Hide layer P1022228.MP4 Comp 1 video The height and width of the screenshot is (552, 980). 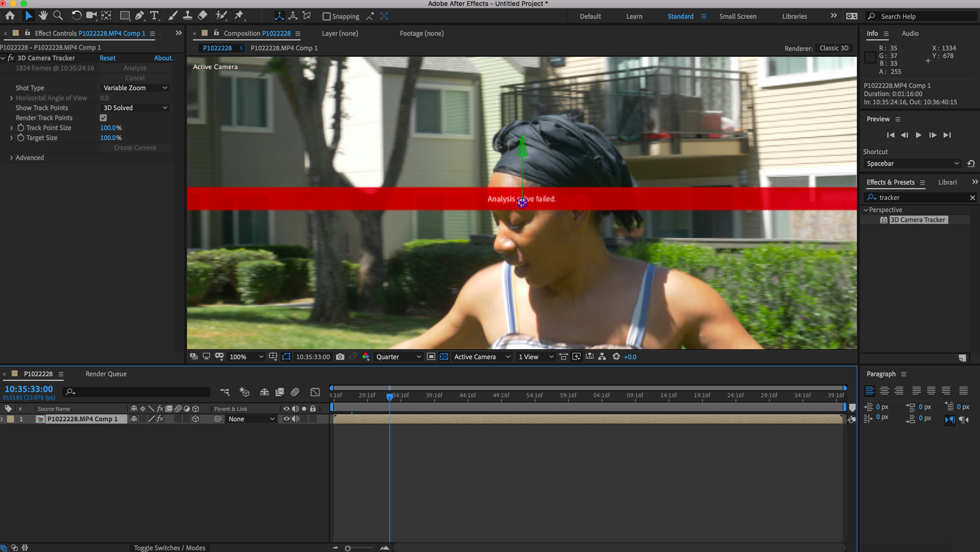(x=286, y=419)
